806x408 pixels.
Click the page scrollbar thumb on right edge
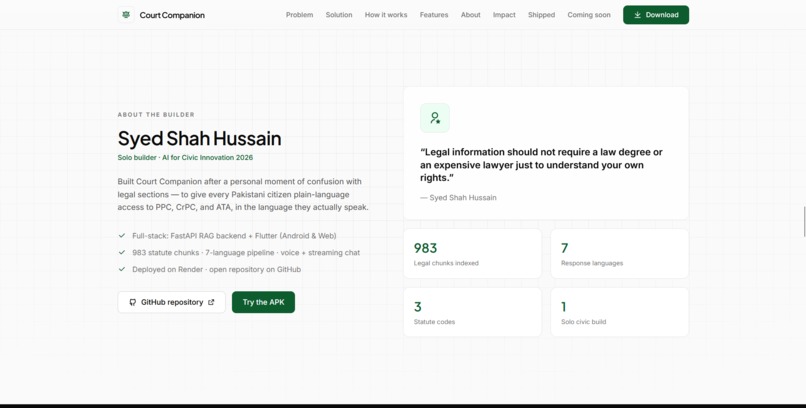[x=804, y=221]
